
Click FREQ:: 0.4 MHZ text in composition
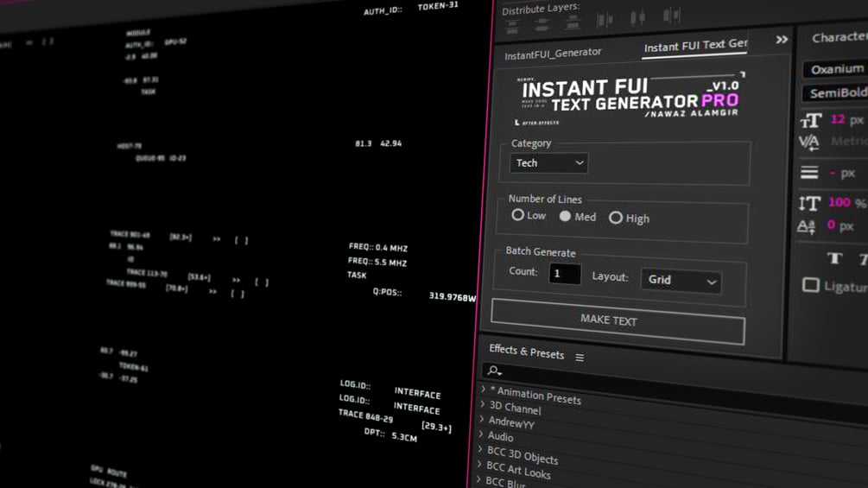[378, 247]
